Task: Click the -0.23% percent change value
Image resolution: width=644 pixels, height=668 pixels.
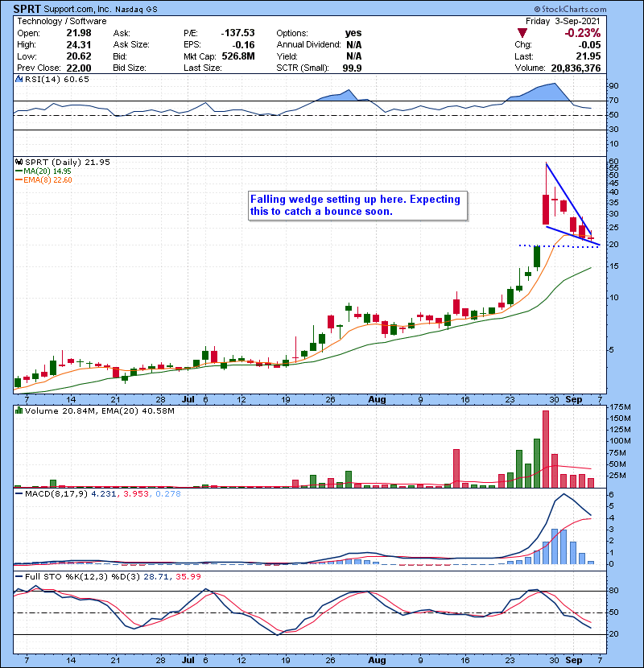Action: (x=582, y=33)
